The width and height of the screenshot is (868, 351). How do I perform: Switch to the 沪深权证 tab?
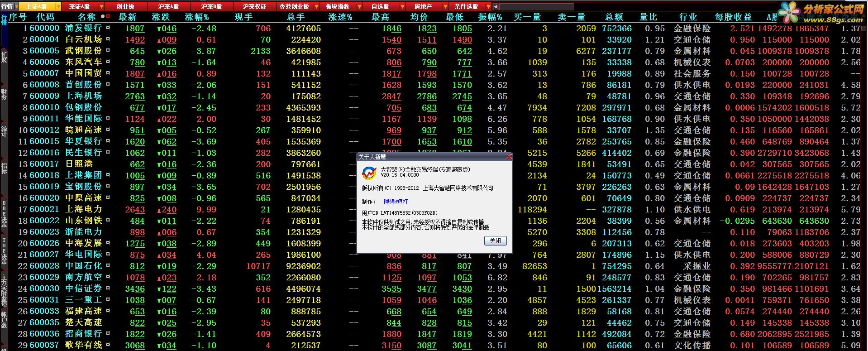pos(254,6)
